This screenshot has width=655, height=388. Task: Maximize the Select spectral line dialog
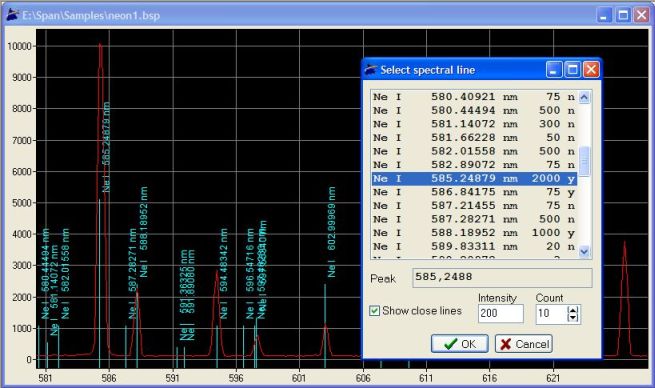[x=572, y=70]
